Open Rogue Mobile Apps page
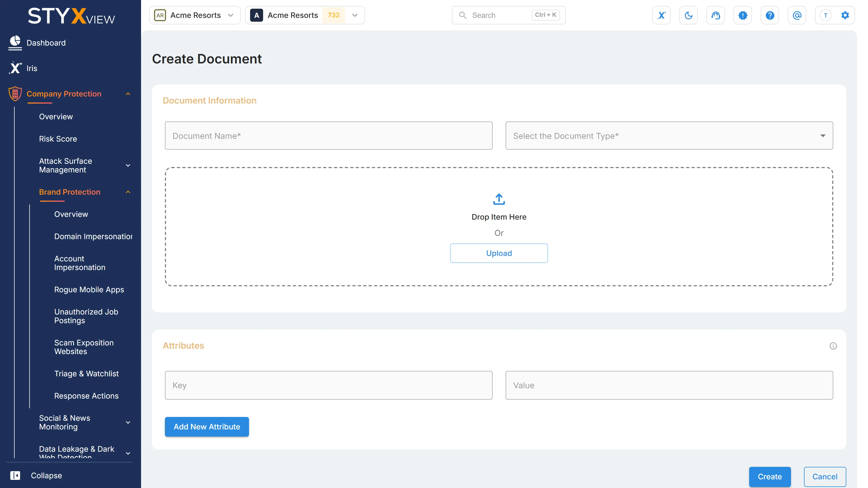 coord(89,290)
